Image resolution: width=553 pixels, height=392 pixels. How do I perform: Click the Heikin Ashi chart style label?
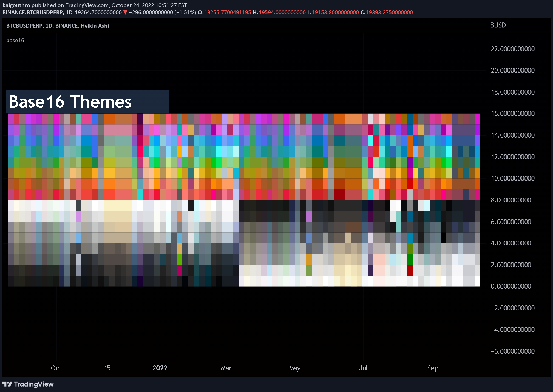tap(95, 25)
